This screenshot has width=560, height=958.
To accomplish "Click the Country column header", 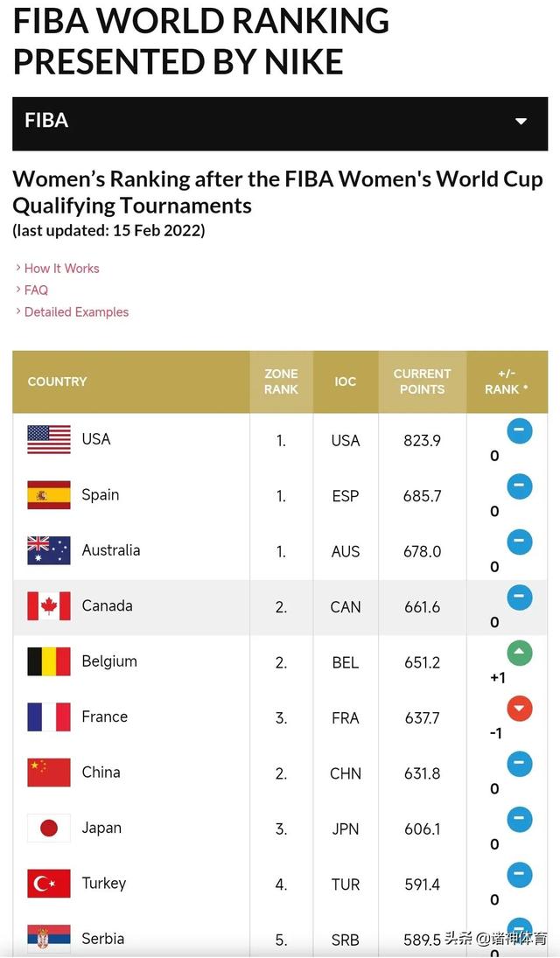I will point(58,381).
